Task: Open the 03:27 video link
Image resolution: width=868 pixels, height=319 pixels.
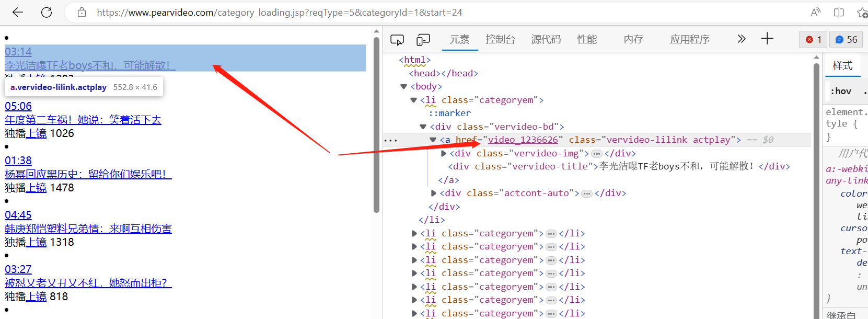Action: point(18,269)
